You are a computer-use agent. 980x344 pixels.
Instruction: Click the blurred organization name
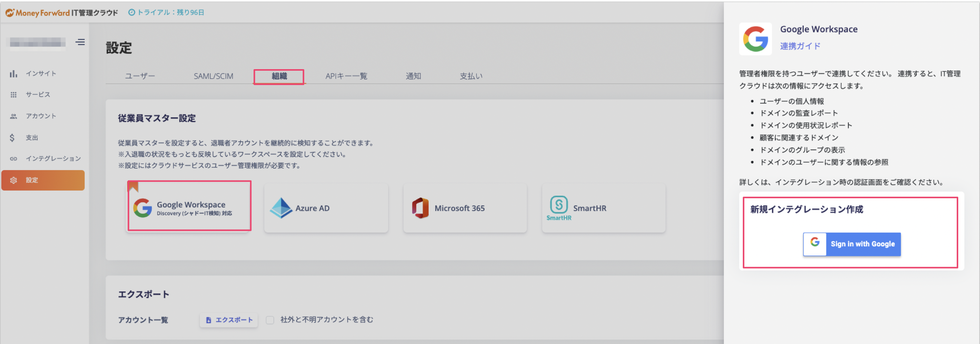coord(37,42)
